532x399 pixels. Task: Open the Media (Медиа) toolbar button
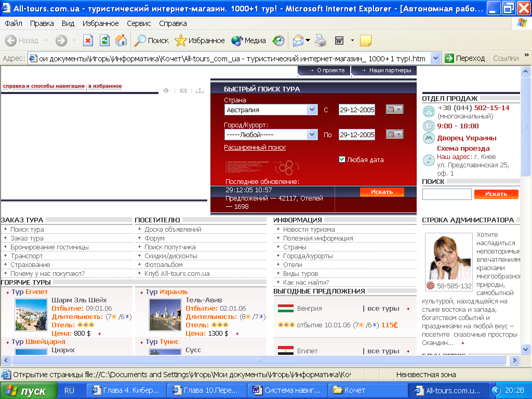click(x=248, y=41)
